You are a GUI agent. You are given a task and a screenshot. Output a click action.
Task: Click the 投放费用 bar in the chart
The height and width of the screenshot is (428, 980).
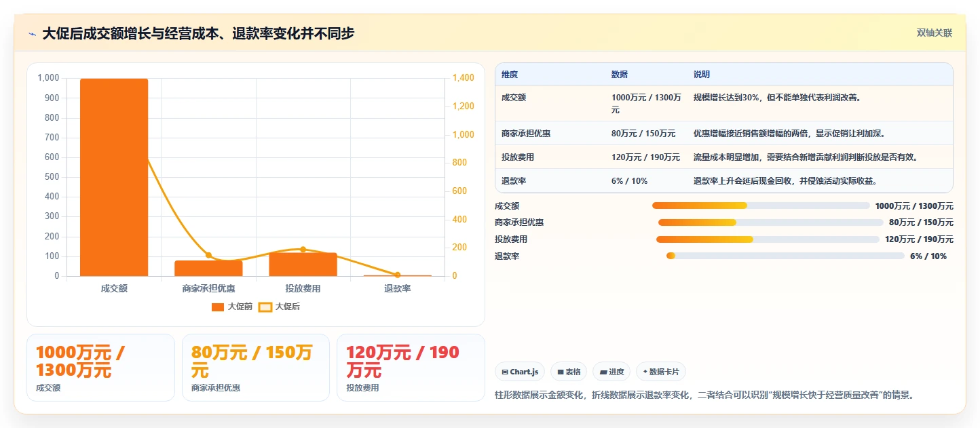(303, 264)
